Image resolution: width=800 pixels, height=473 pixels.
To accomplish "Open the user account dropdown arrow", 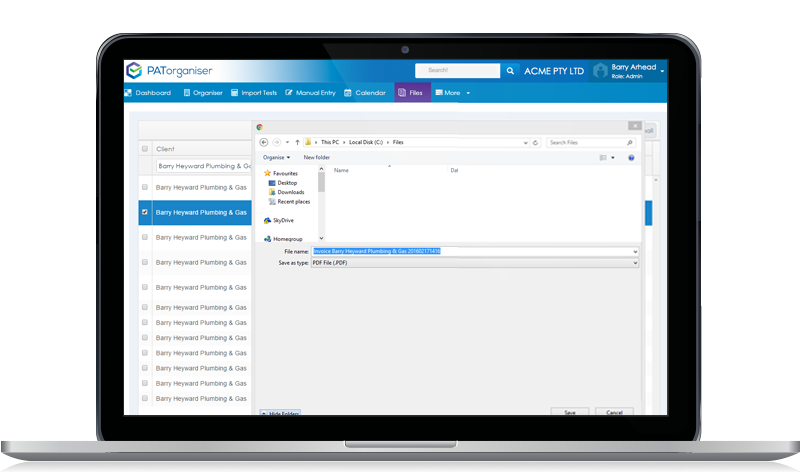I will (x=662, y=71).
